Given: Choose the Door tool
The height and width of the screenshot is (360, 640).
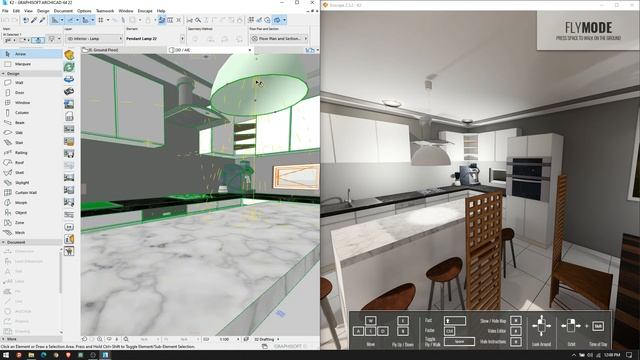Looking at the screenshot, I should coord(31,93).
